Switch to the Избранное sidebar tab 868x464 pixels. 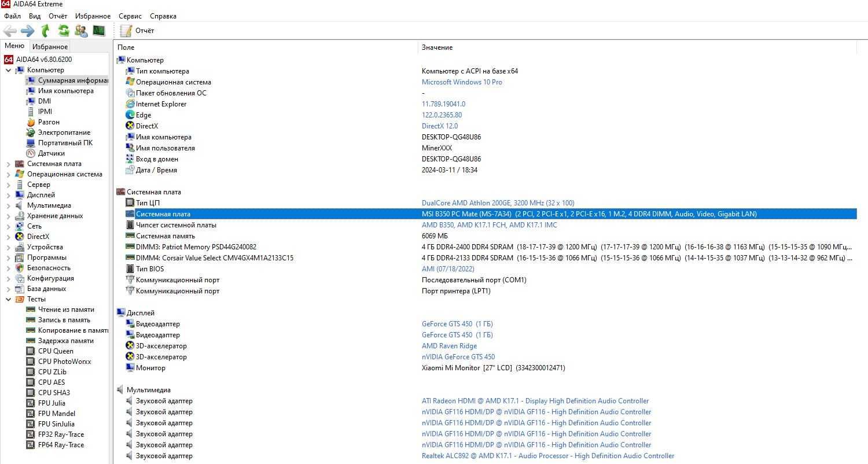pyautogui.click(x=50, y=47)
